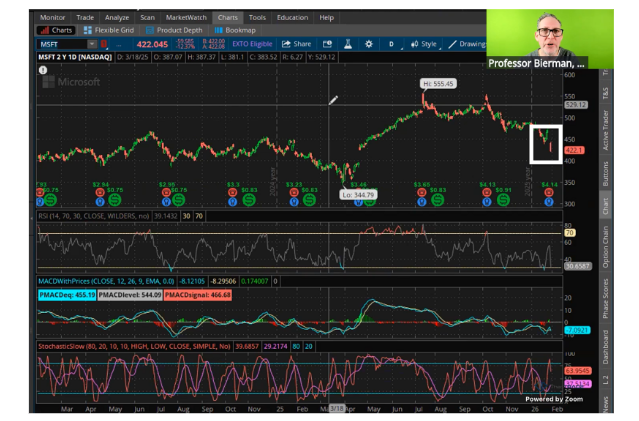639x421 pixels.
Task: Expand the Style menu
Action: pos(424,44)
